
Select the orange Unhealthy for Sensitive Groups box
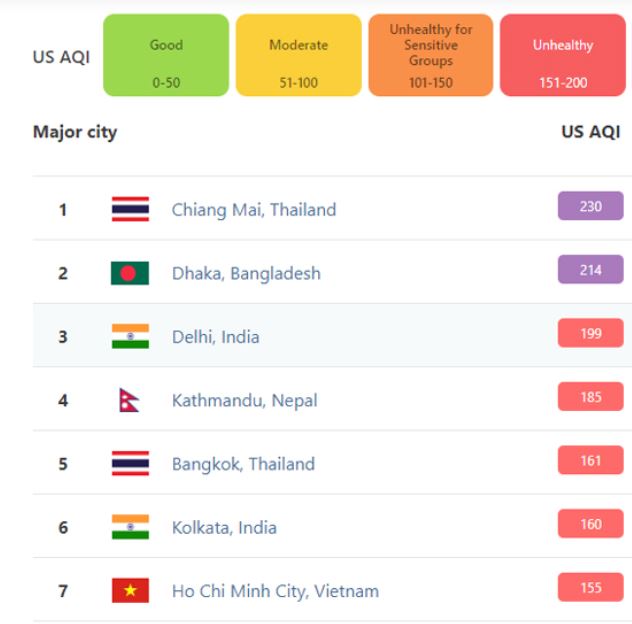431,55
